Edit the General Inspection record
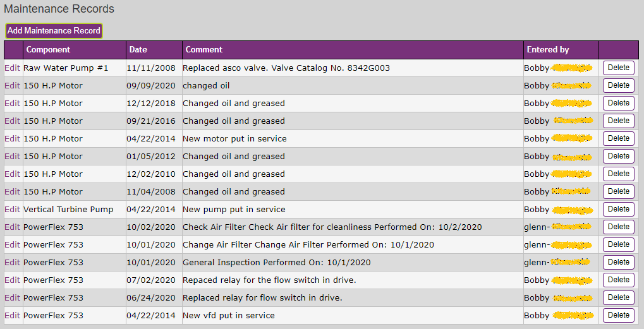The image size is (644, 329). click(x=12, y=262)
